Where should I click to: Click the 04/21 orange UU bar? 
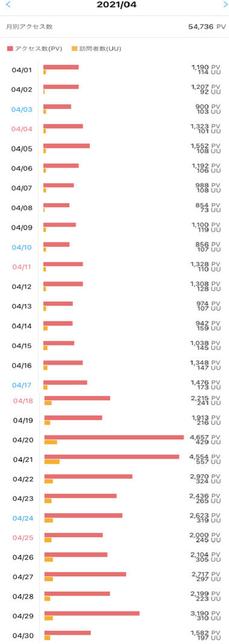(52, 461)
